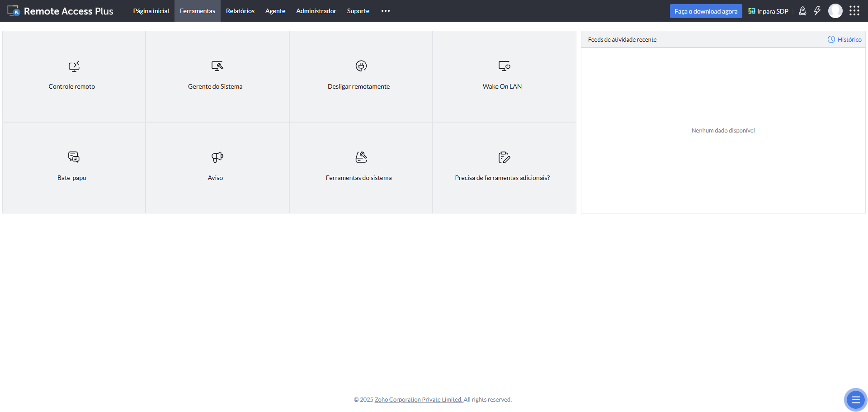Screen dimensions: 868x412
Task: Go to the Página inicial tab
Action: pos(151,11)
